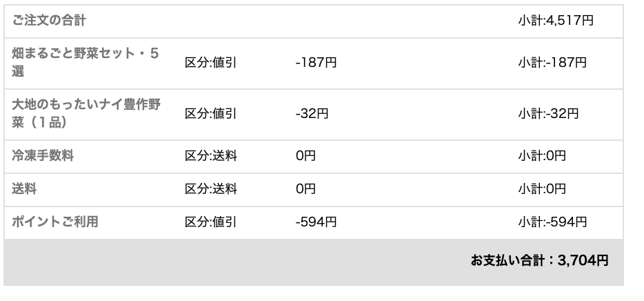
Task: Click the 送料 row heading in first column
Action: 23,188
